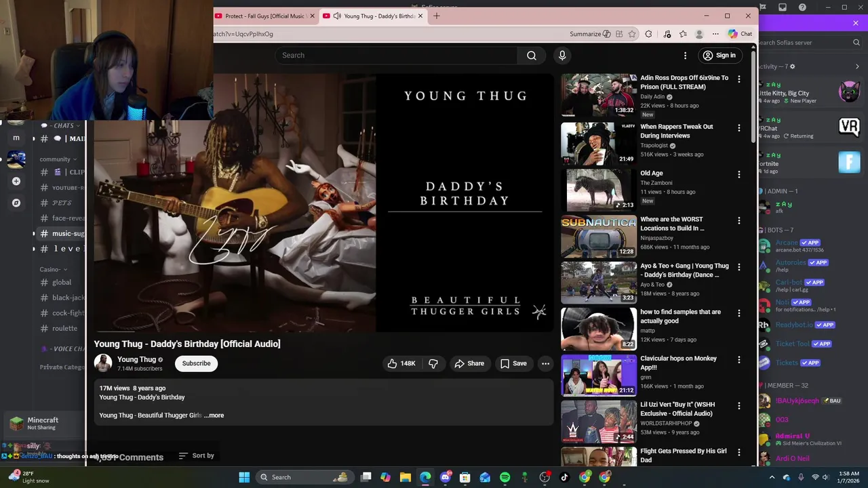
Task: Open File Explorer from taskbar
Action: [406, 477]
